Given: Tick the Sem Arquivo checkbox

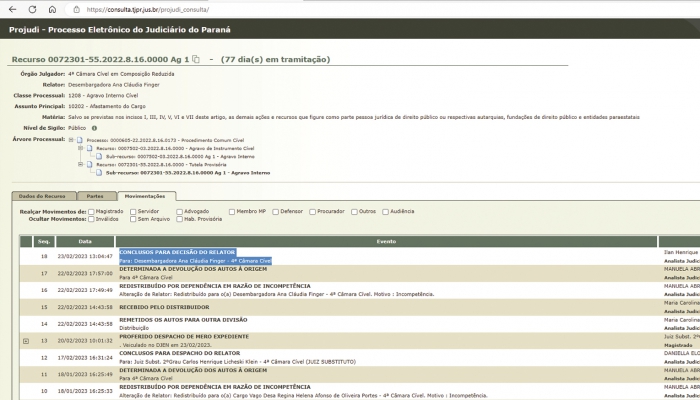Looking at the screenshot, I should [135, 219].
